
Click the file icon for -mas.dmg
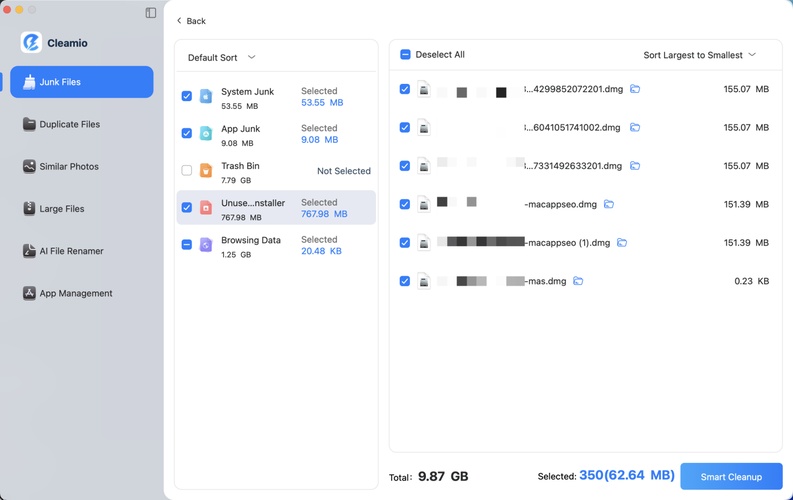(424, 281)
